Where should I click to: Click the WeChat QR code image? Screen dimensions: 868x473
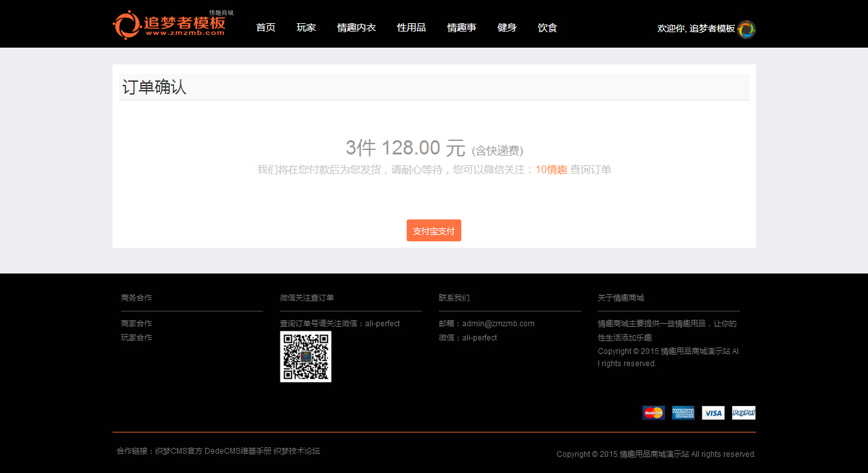[306, 357]
